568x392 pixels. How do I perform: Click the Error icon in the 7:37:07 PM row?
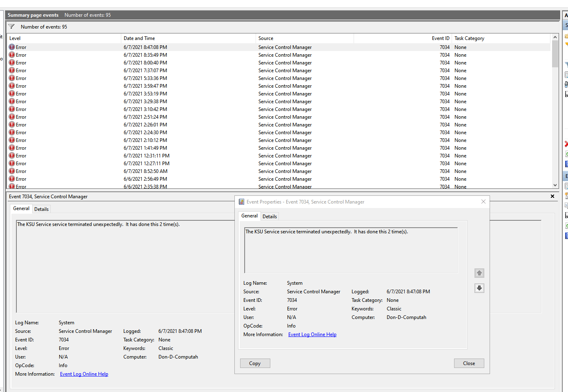[x=12, y=70]
